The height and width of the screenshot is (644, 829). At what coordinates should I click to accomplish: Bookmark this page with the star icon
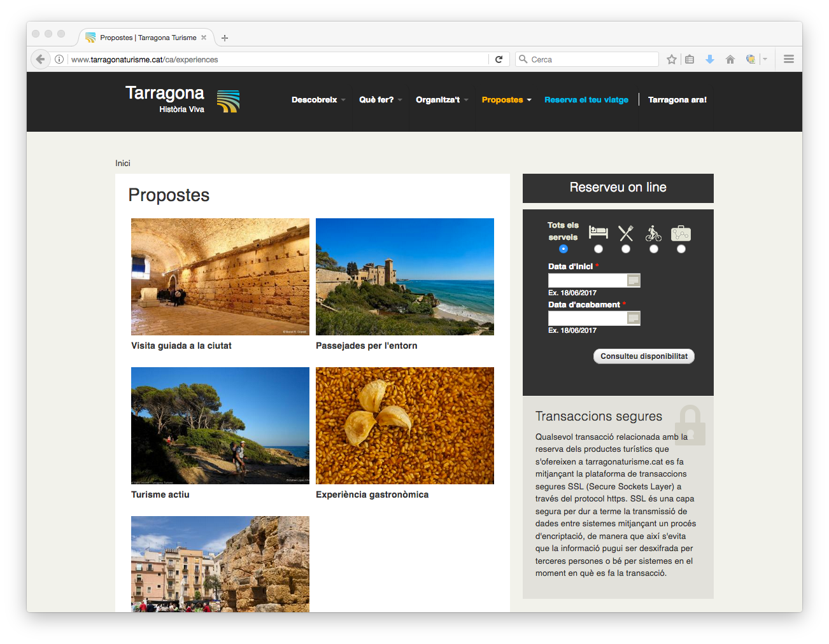click(x=671, y=59)
